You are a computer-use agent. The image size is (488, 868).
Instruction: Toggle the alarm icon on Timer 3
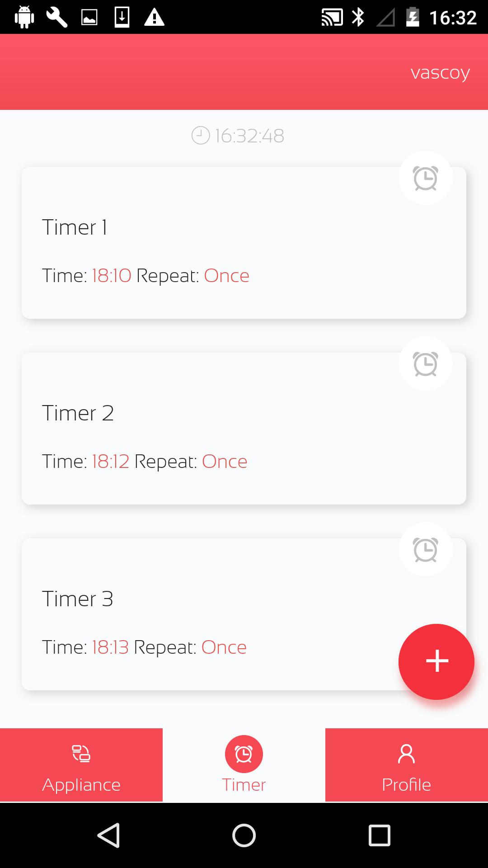(425, 550)
